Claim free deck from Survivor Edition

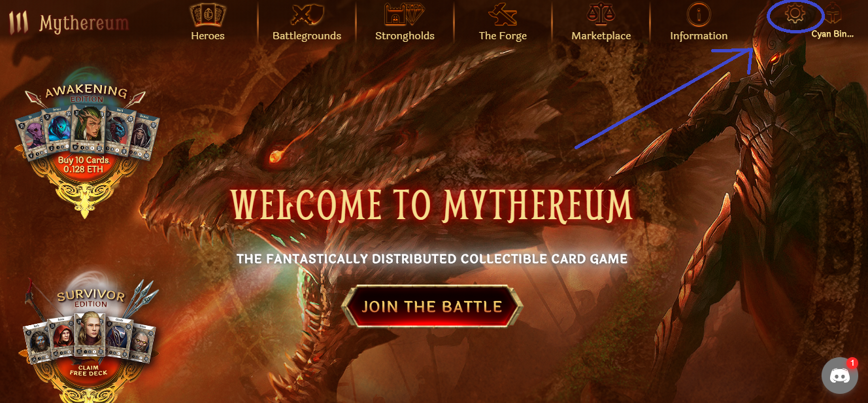[x=89, y=370]
